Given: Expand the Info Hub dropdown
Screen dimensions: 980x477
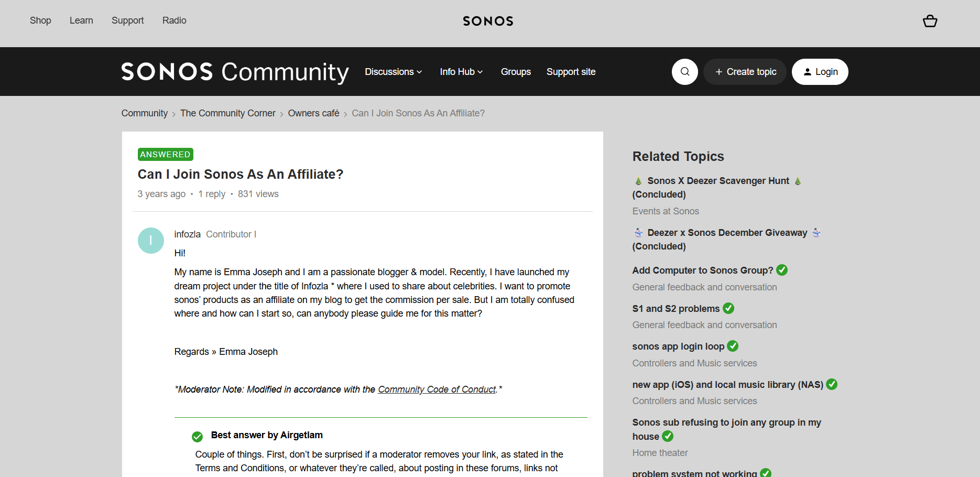Looking at the screenshot, I should 461,72.
